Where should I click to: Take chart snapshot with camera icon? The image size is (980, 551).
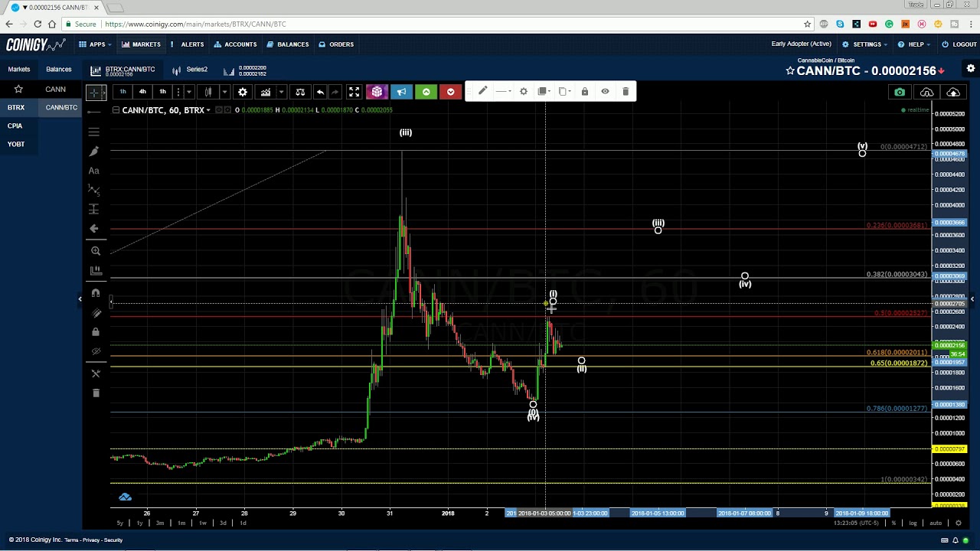(x=900, y=93)
